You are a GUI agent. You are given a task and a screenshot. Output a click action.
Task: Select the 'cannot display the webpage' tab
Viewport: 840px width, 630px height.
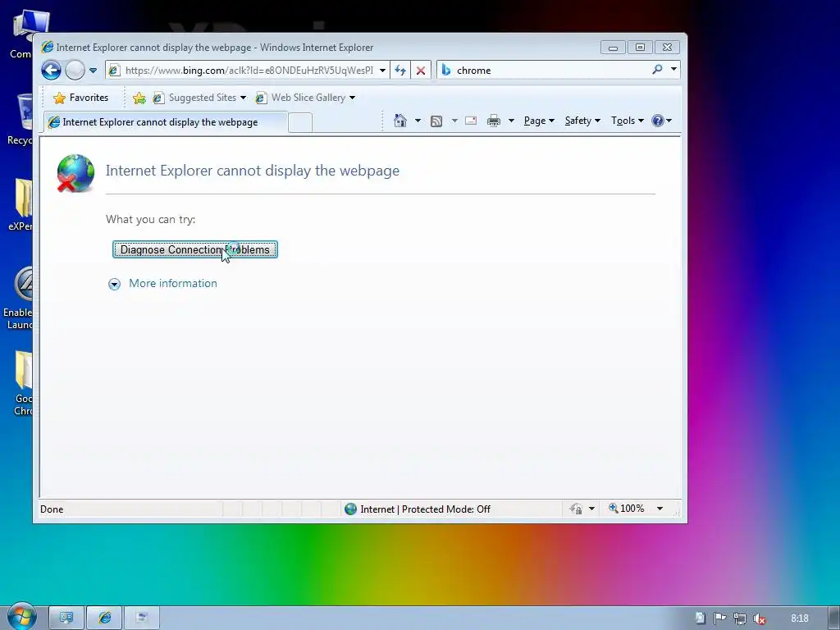pos(166,122)
